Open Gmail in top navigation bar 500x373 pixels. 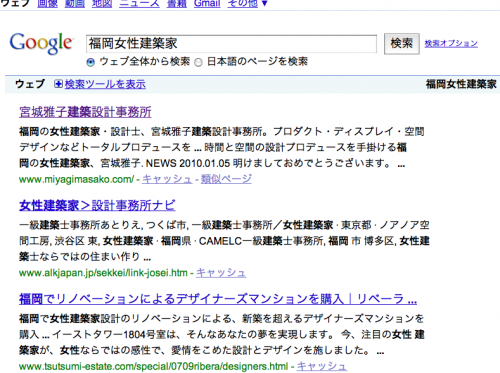207,3
